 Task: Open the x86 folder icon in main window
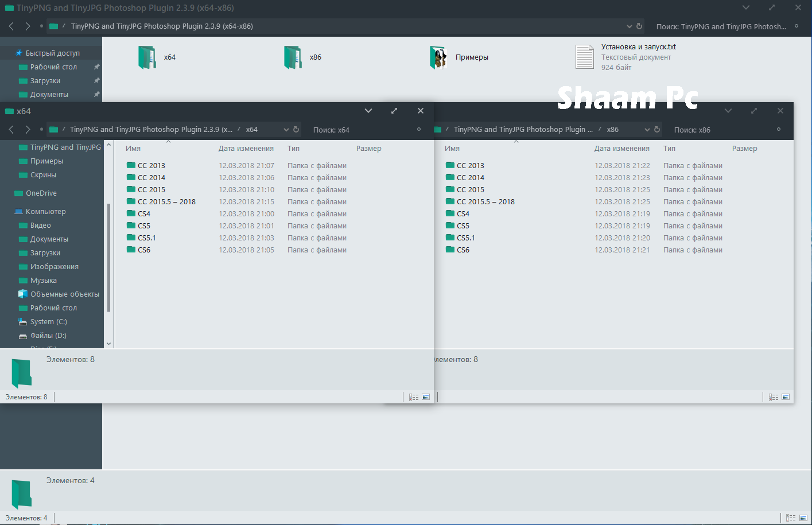tap(293, 57)
